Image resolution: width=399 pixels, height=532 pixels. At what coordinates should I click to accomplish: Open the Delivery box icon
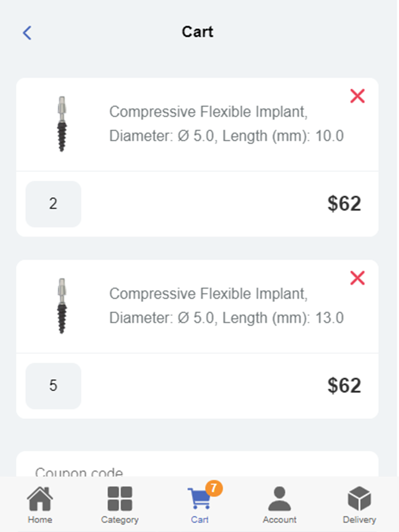(x=359, y=498)
